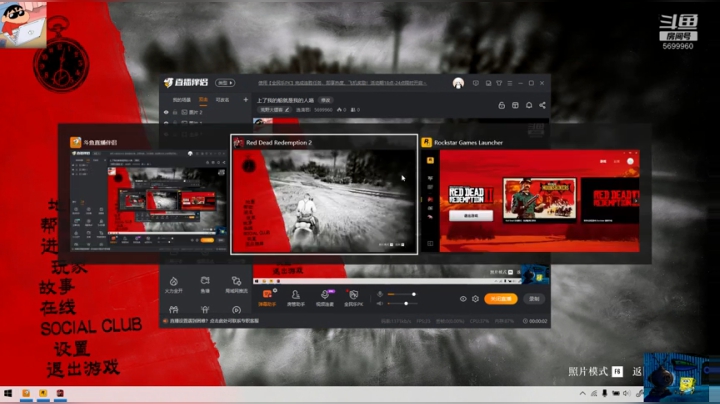Select 退出游戏 in the game menu
Viewport: 720px width, 404px height.
click(83, 369)
